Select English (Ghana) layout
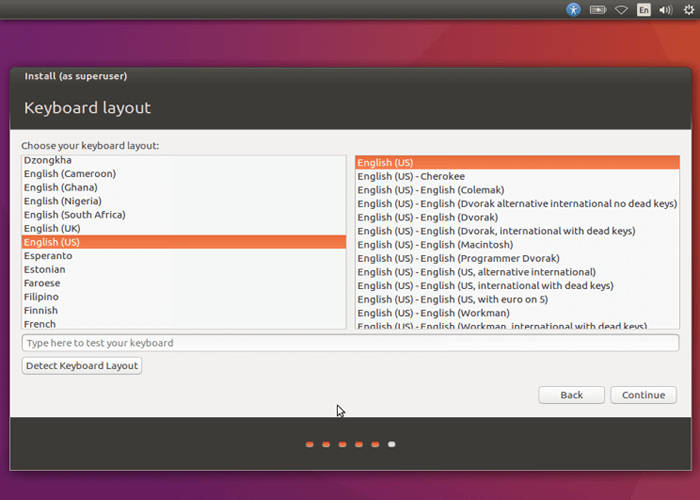700x500 pixels. pos(183,188)
